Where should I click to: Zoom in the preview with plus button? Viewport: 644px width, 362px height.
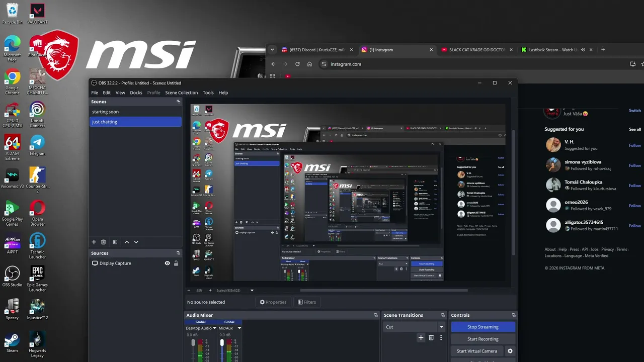coord(210,290)
